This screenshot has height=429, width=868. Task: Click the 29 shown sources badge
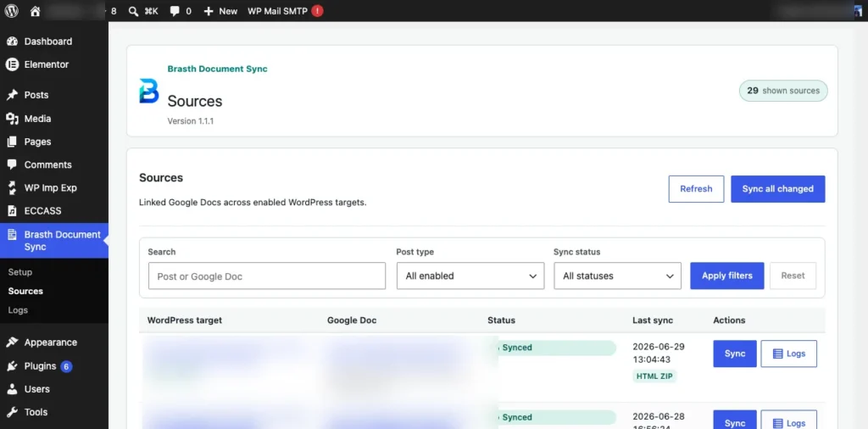coord(783,91)
